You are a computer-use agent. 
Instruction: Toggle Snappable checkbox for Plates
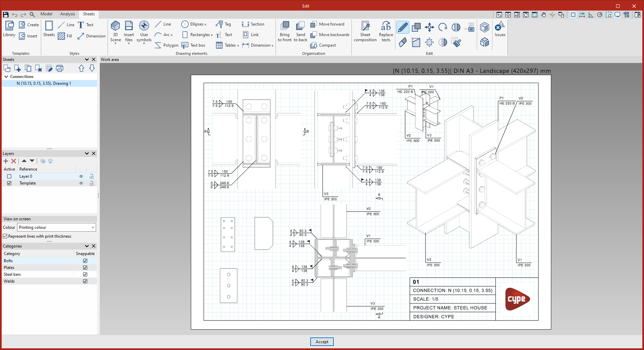point(85,268)
